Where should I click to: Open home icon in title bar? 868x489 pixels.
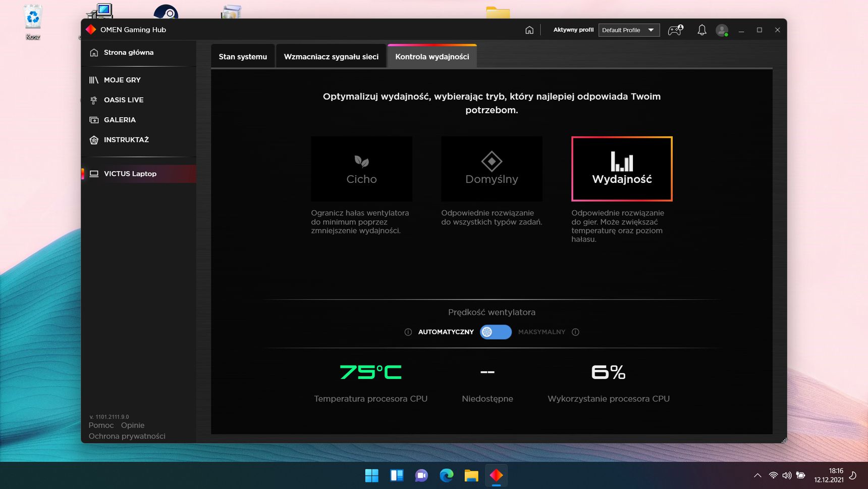click(529, 30)
